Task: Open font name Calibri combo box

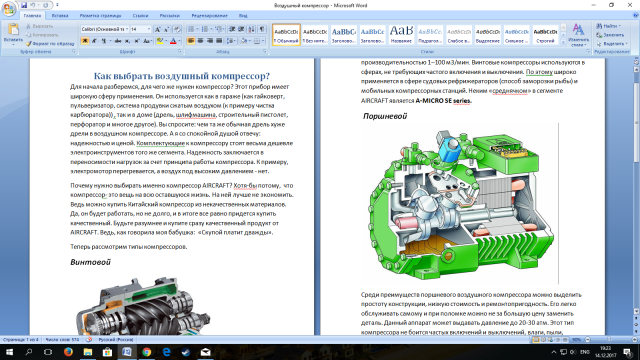Action: click(x=105, y=29)
